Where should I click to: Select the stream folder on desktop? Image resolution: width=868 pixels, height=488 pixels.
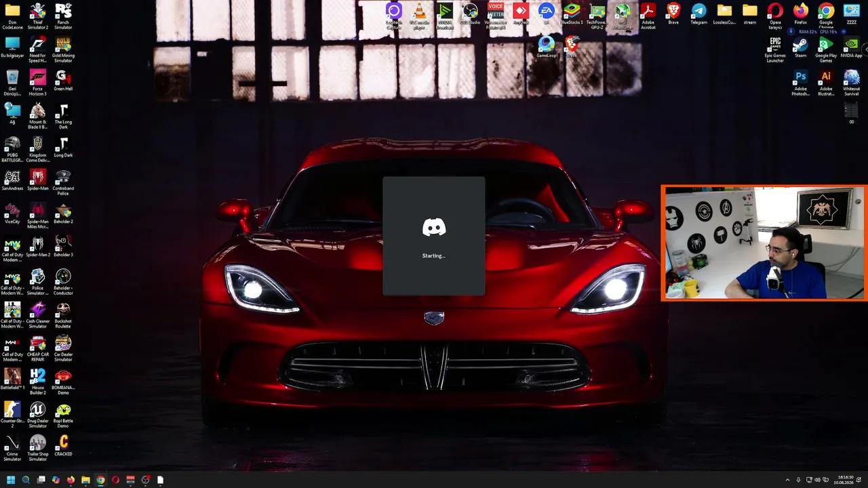(x=749, y=14)
